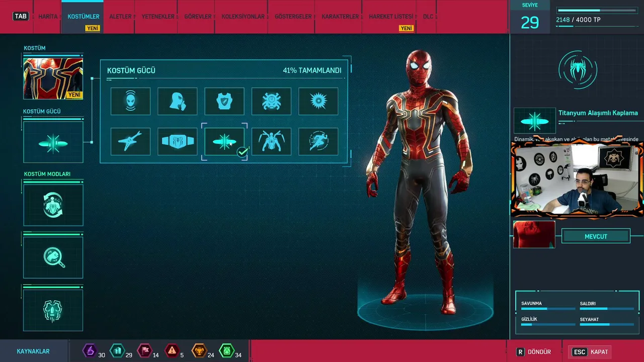
Task: Open the ALETLER tab
Action: click(120, 17)
